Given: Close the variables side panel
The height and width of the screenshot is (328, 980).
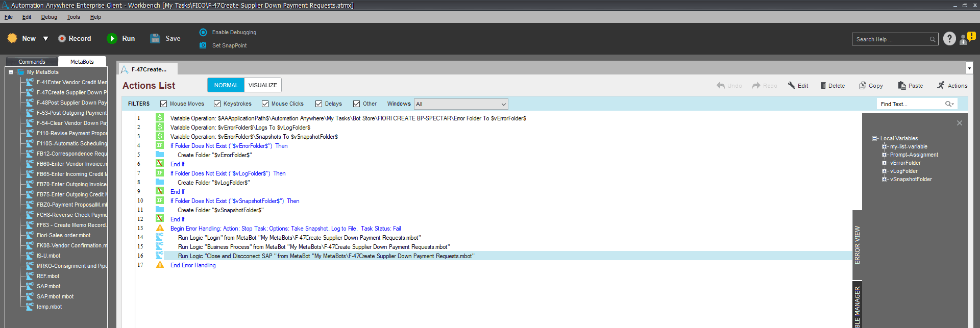Looking at the screenshot, I should [x=960, y=123].
